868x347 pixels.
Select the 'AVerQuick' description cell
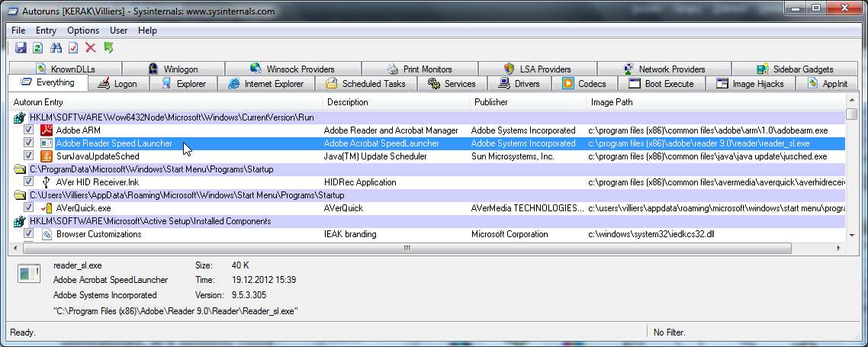(343, 208)
